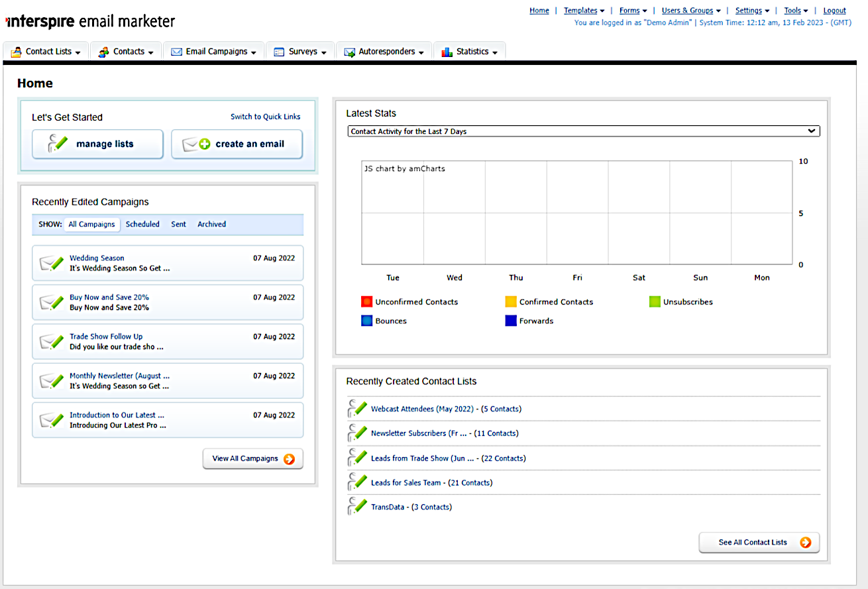This screenshot has height=589, width=868.
Task: Expand the Users & Groups menu
Action: point(691,11)
